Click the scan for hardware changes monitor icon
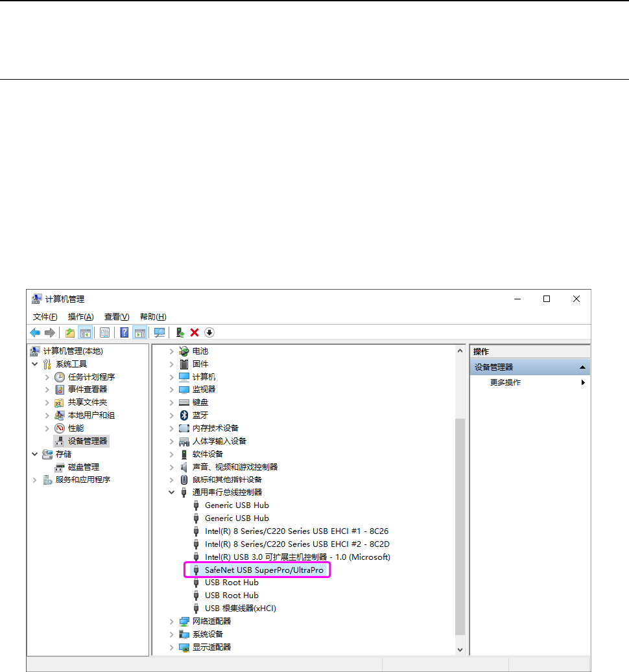The height and width of the screenshot is (672, 629). [x=159, y=332]
